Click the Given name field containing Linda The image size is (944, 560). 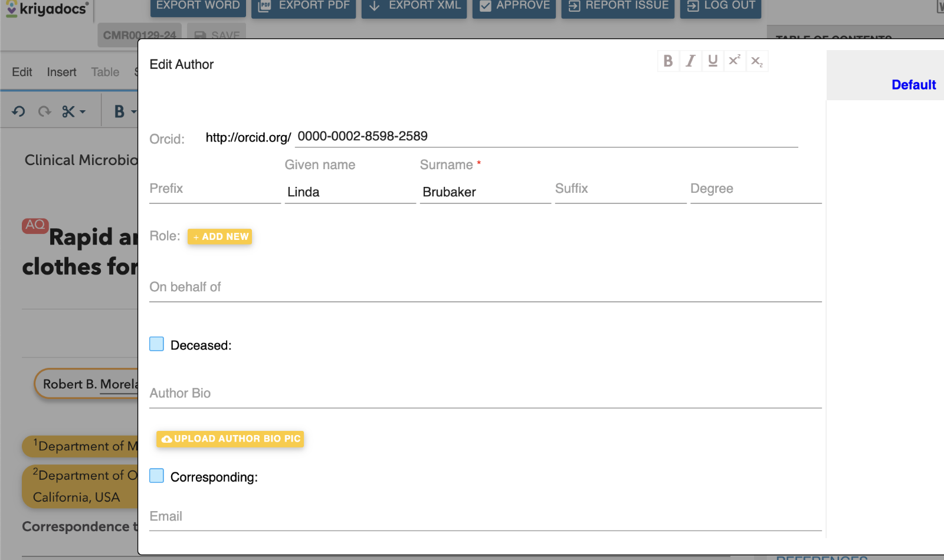(x=350, y=192)
